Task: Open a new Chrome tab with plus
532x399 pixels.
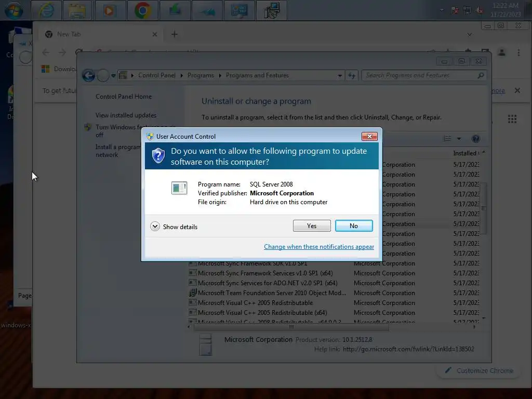Action: pyautogui.click(x=175, y=34)
